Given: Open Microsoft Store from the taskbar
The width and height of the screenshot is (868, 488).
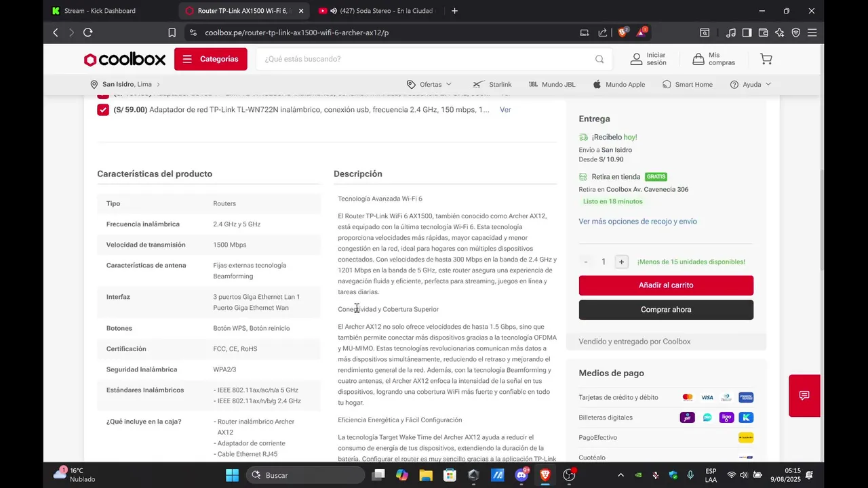Looking at the screenshot, I should tap(450, 475).
